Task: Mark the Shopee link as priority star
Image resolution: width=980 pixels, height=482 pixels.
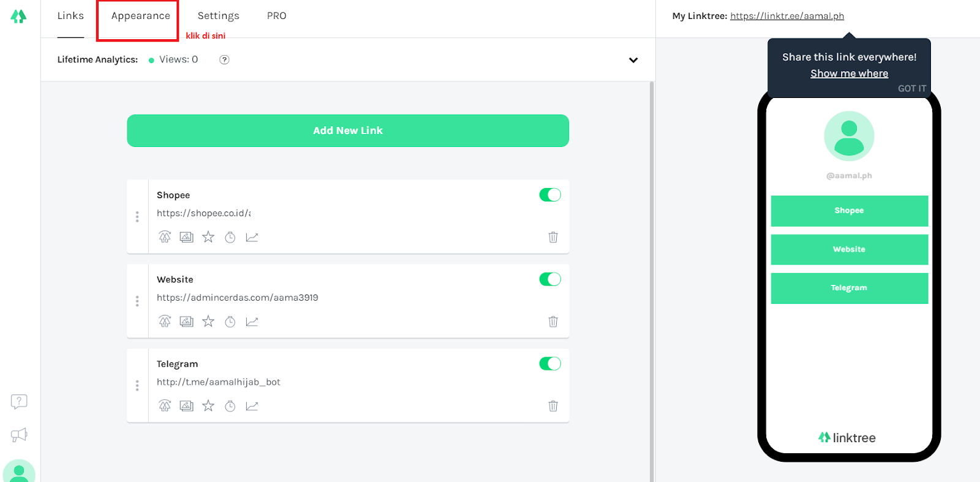Action: [x=208, y=237]
